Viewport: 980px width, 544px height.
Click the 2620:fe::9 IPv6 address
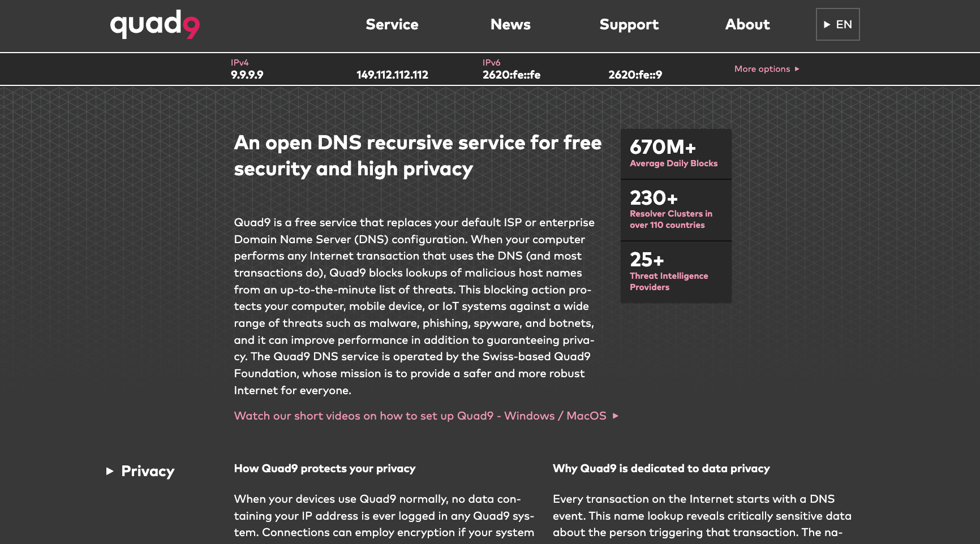pos(635,75)
